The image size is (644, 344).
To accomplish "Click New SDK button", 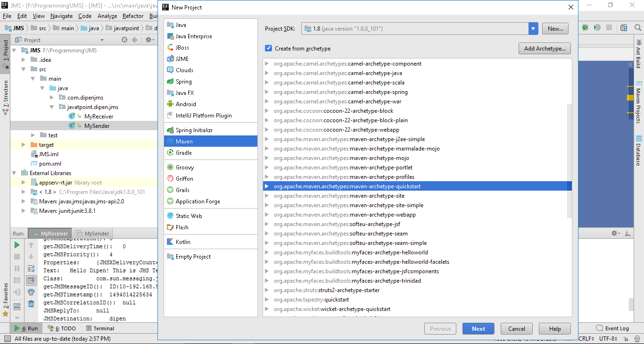I will pyautogui.click(x=555, y=29).
